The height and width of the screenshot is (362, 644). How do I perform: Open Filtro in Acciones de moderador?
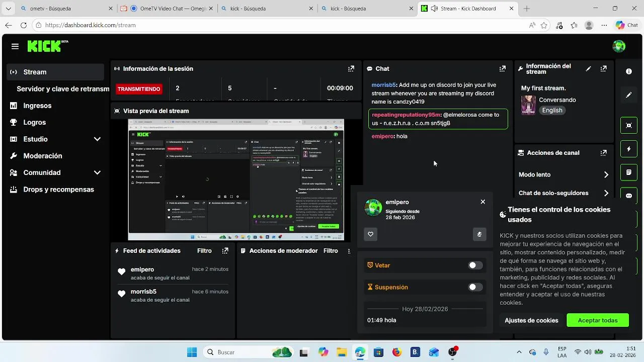tap(331, 251)
